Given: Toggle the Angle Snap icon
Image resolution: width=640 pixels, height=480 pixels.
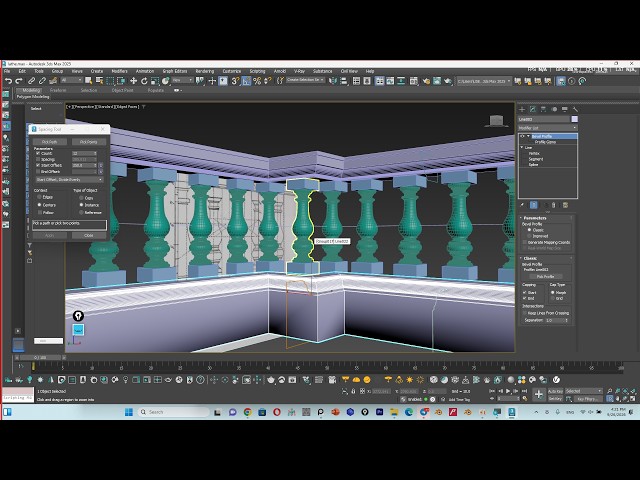Looking at the screenshot, I should [246, 81].
